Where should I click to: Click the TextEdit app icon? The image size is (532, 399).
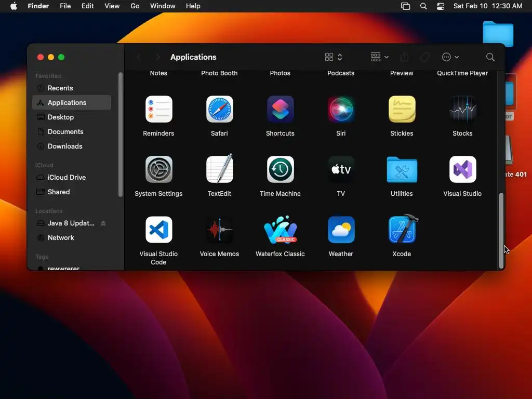[x=219, y=169]
